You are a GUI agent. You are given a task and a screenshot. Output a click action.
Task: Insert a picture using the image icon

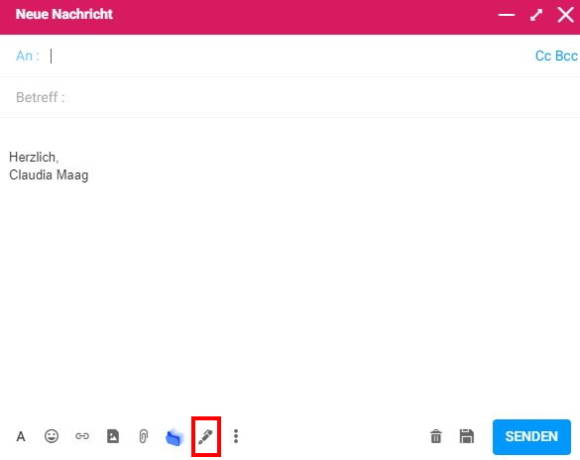pos(113,436)
